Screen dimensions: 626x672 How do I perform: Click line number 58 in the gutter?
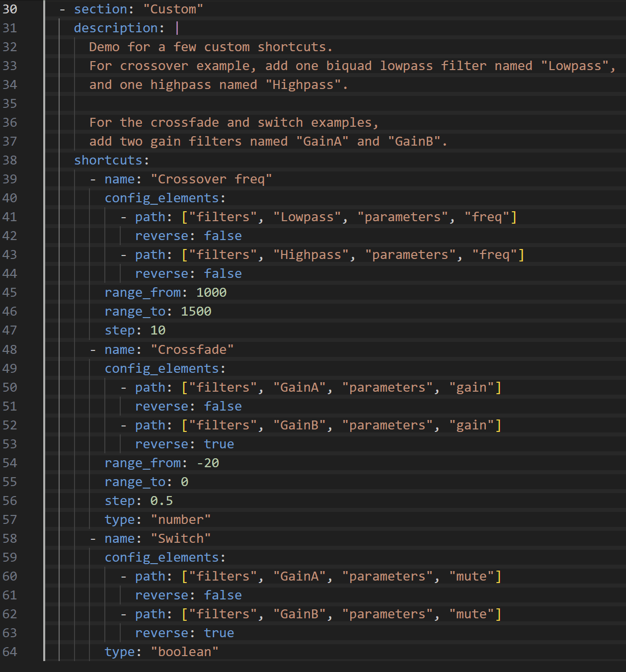point(10,539)
